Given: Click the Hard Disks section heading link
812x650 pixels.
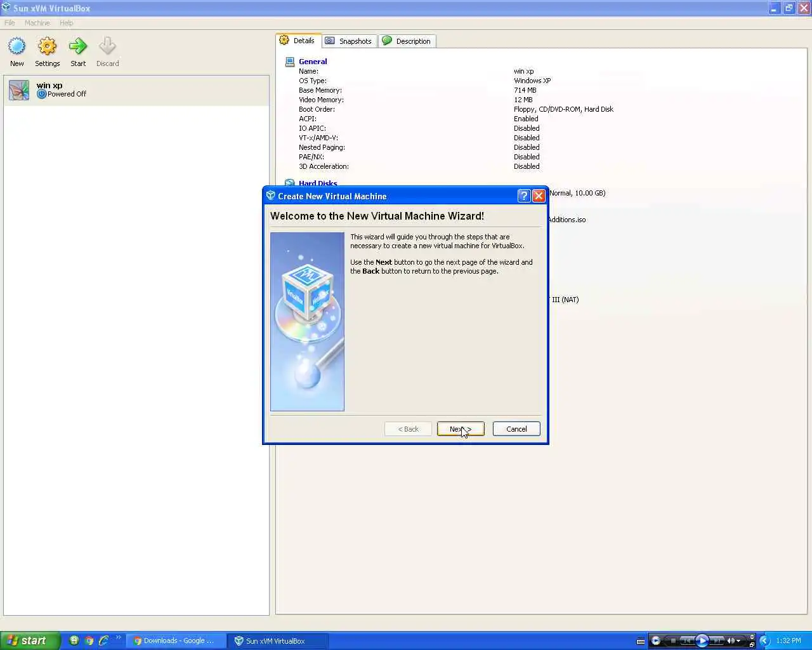Looking at the screenshot, I should pos(318,183).
